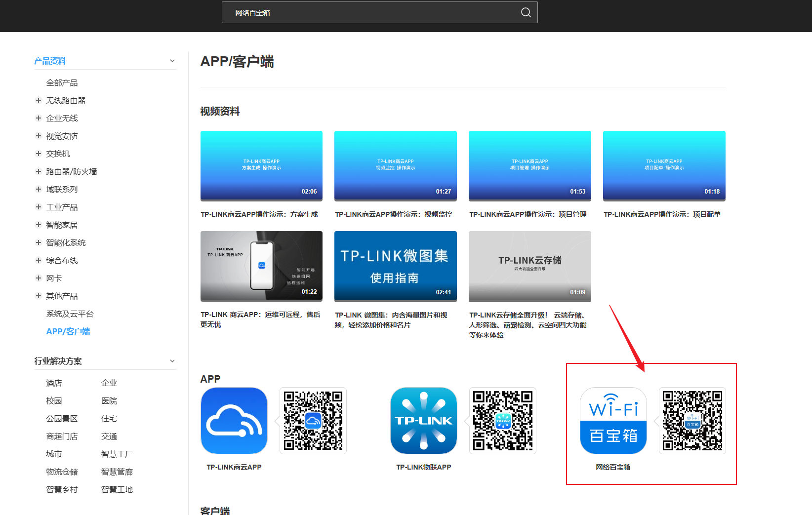This screenshot has width=812, height=515.
Task: Play the TP-LINK云存储 video thumbnail
Action: coord(530,266)
